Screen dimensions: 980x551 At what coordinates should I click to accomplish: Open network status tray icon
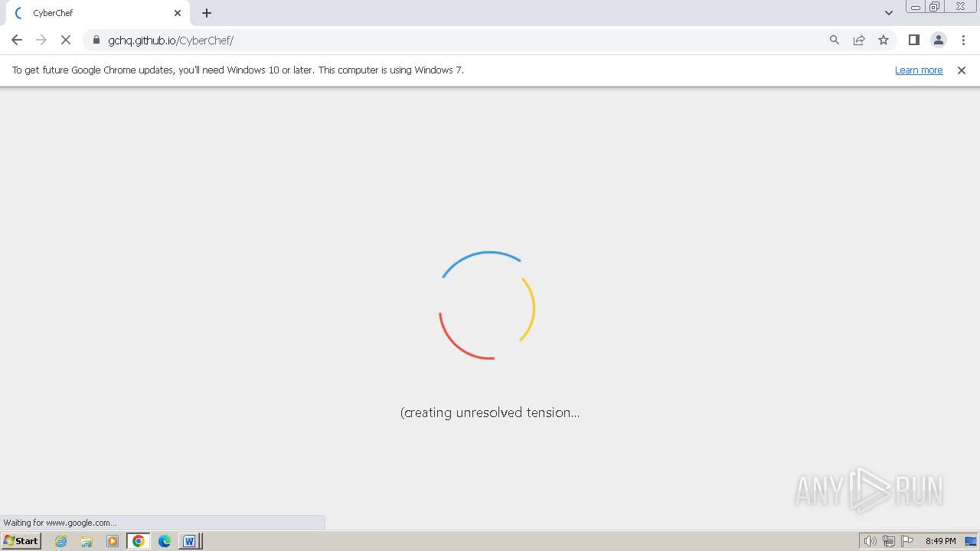pyautogui.click(x=889, y=541)
